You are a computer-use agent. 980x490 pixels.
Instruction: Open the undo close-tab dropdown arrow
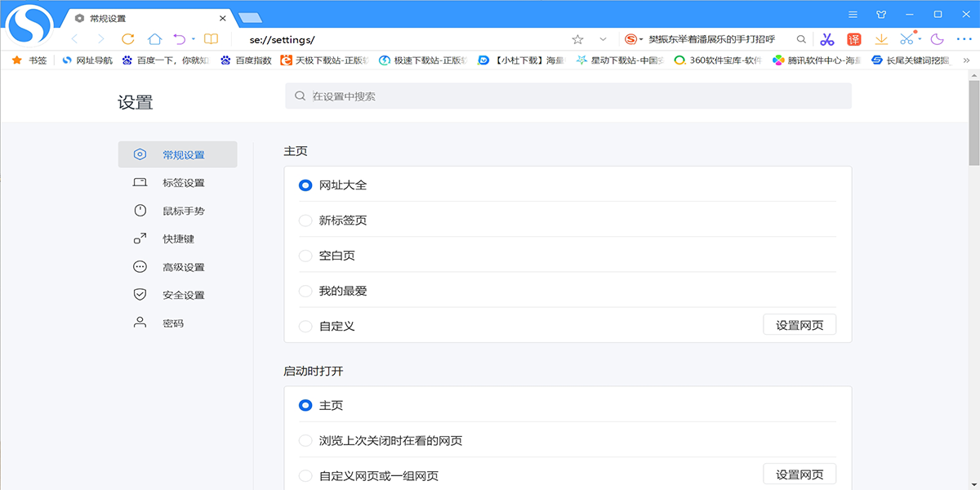(194, 39)
